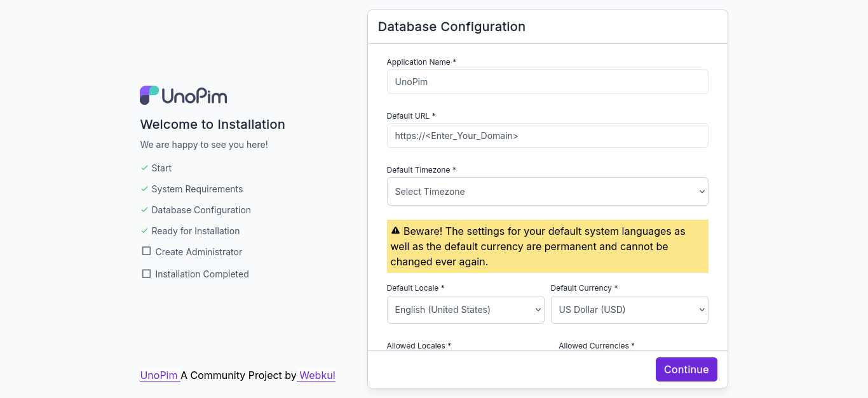
Task: Click the checkmark next to Database Configuration
Action: [144, 210]
